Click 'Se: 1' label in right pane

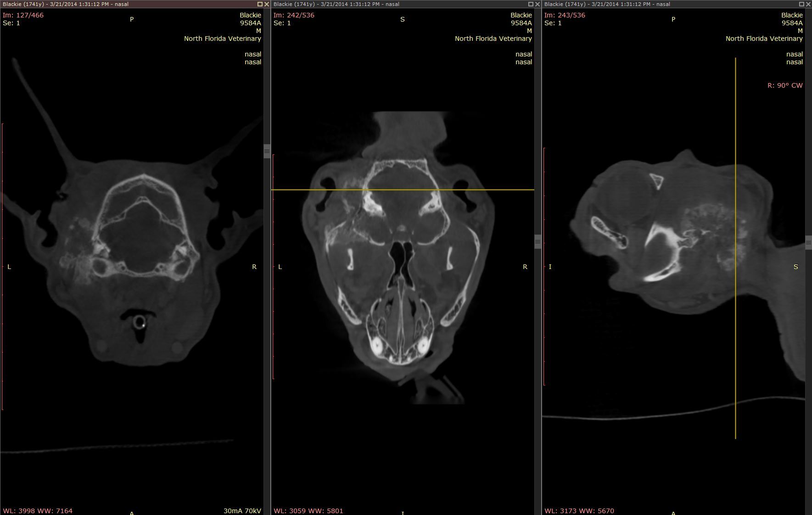tap(553, 23)
